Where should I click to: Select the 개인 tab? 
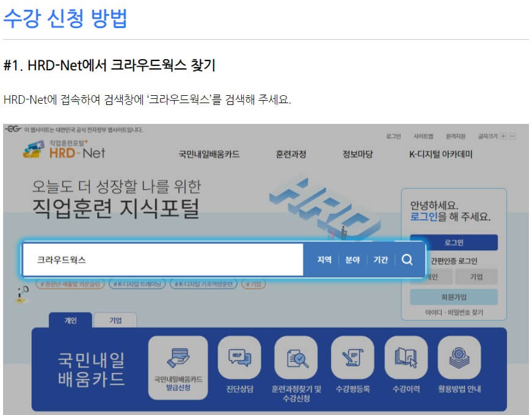[72, 320]
